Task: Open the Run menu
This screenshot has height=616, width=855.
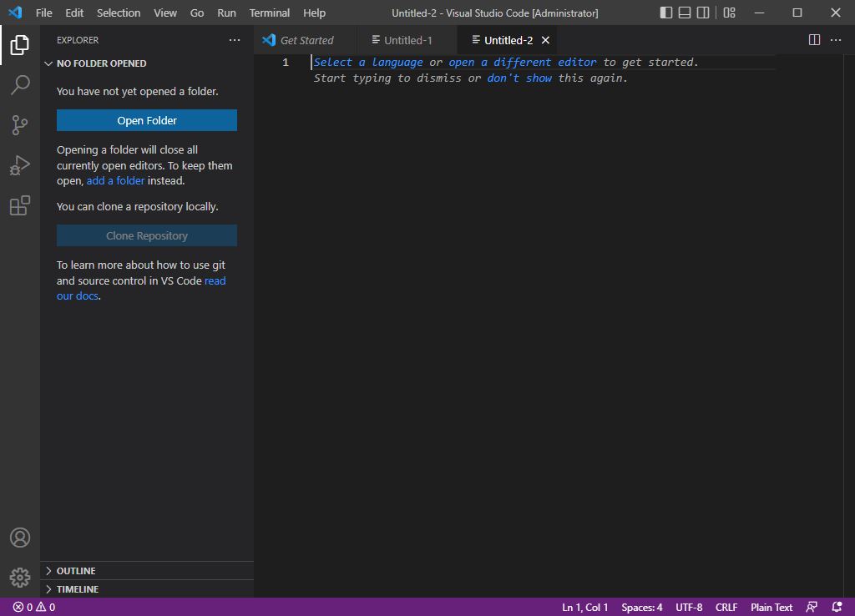Action: click(x=226, y=13)
